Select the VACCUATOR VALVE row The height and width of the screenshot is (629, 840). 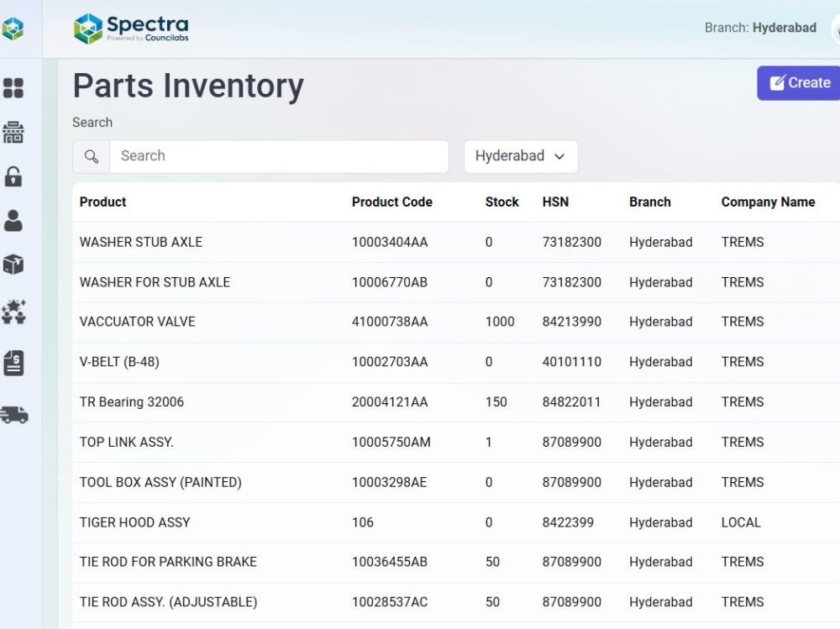point(456,322)
